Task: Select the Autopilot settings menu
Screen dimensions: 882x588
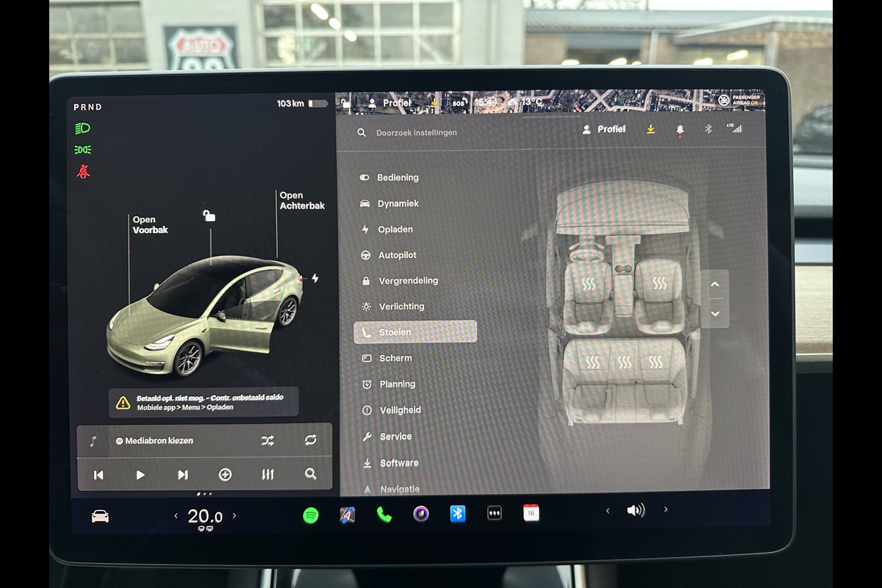Action: (x=397, y=255)
